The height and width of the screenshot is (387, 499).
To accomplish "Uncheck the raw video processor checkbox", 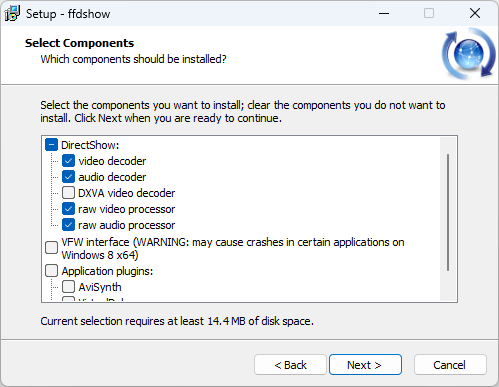I will [x=68, y=209].
